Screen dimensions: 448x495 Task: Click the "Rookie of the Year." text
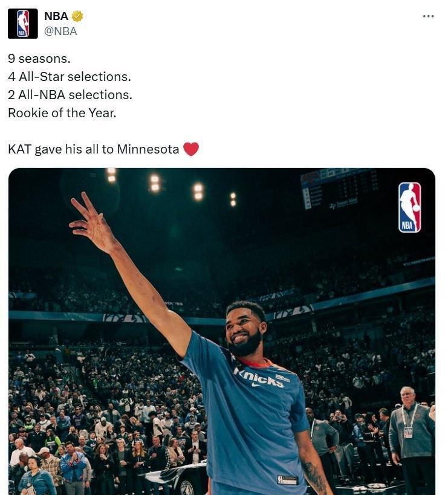tap(62, 112)
